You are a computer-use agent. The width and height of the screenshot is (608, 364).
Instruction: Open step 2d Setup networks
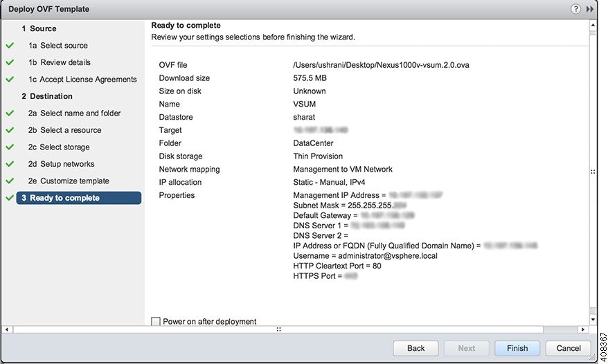[x=61, y=164]
